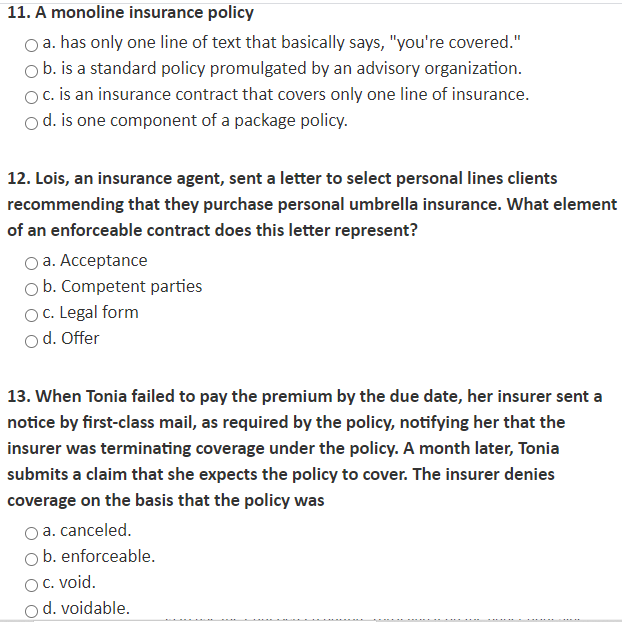Click question 12 text about Lois
The width and height of the screenshot is (622, 622).
(312, 204)
